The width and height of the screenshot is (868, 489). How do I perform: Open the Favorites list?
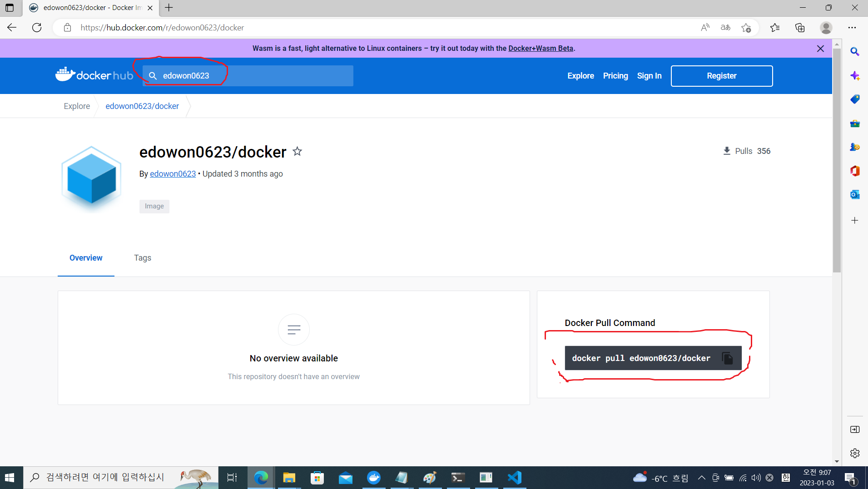(775, 27)
